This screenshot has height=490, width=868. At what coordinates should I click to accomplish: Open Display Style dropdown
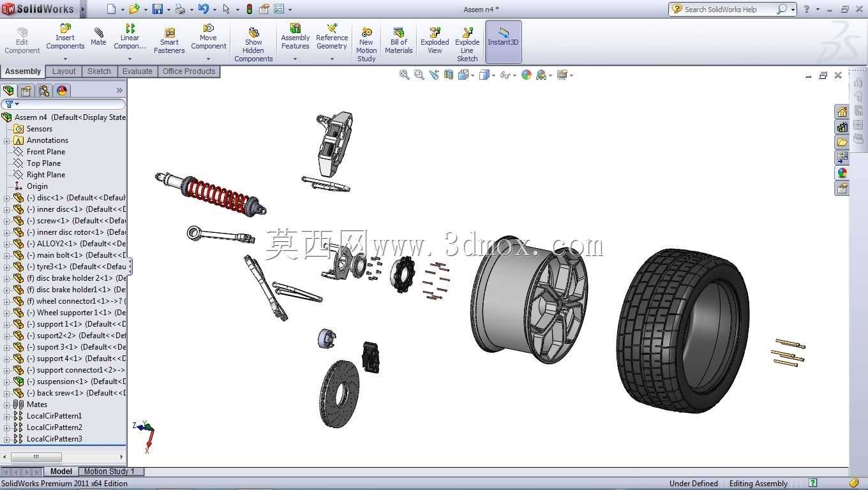pos(493,75)
